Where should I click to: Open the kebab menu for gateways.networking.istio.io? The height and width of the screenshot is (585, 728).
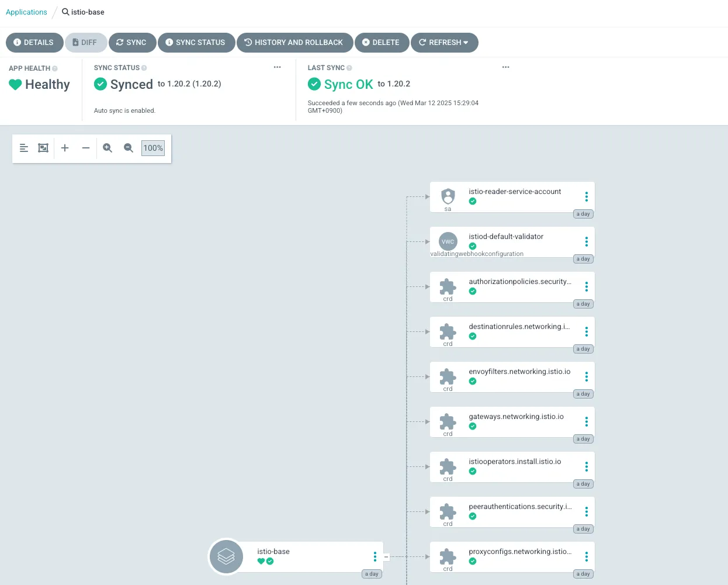click(587, 422)
